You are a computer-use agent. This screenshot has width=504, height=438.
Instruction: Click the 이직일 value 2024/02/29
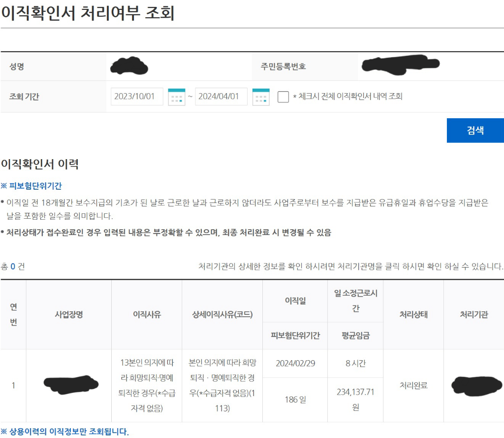pos(295,364)
